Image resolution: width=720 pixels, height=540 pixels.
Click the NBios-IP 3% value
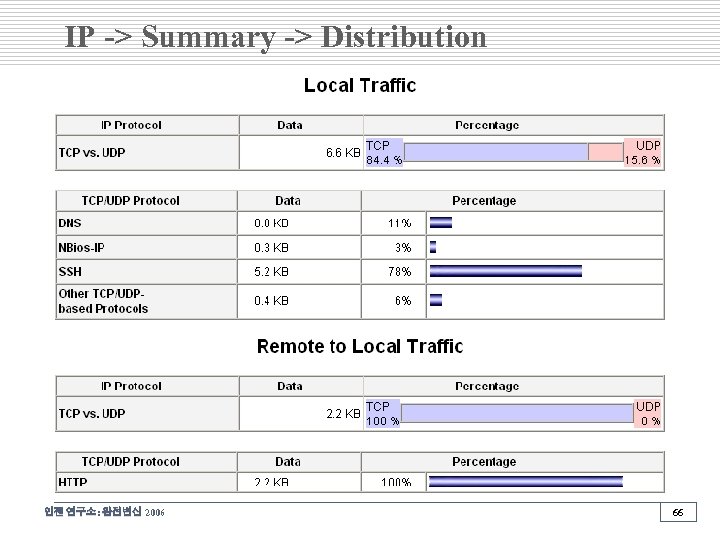pos(403,248)
